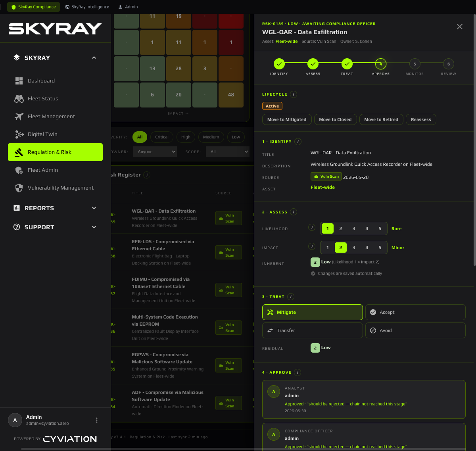476x451 pixels.
Task: Click the Identify step checkmark circle
Action: click(279, 64)
